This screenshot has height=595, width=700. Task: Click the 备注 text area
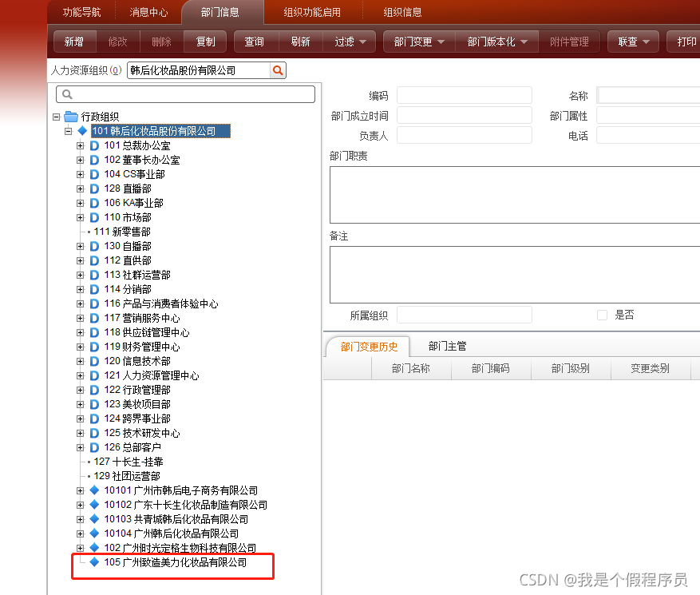[x=515, y=275]
